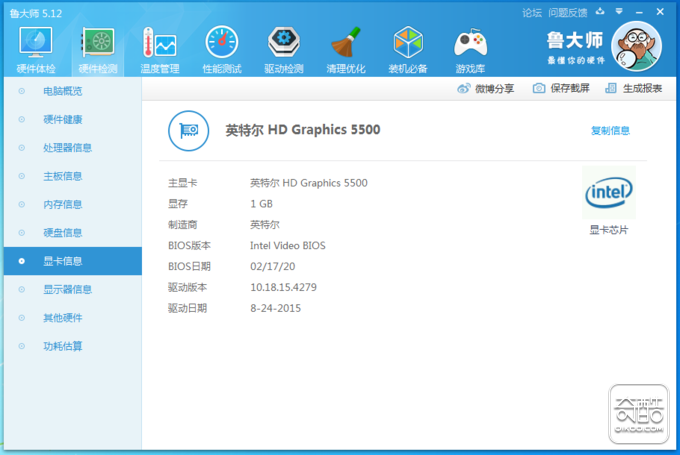Click the 英特尔 HD Graphics 5500 heading
The width and height of the screenshot is (680, 455).
pyautogui.click(x=303, y=130)
